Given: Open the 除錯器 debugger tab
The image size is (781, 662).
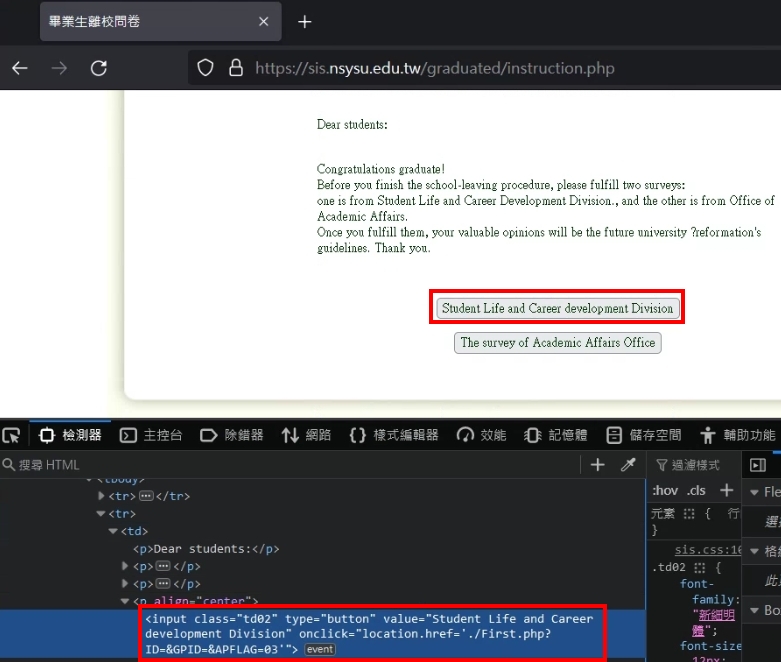Looking at the screenshot, I should [232, 435].
